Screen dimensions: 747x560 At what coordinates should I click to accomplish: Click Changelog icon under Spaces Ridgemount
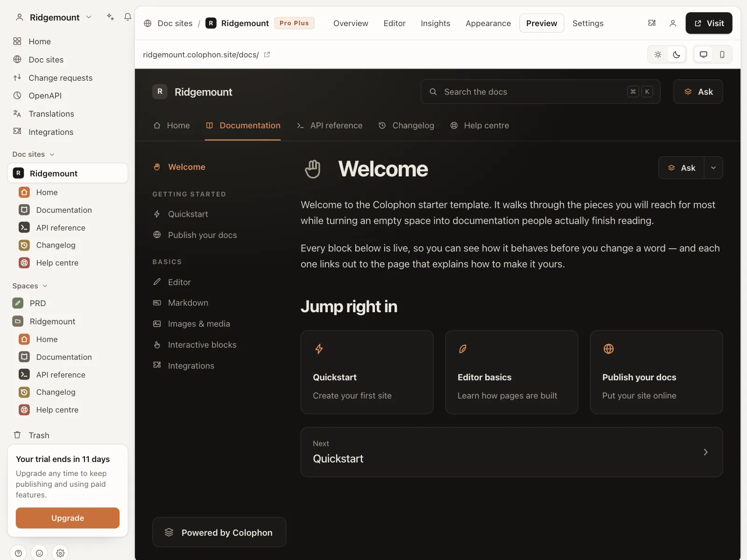24,392
